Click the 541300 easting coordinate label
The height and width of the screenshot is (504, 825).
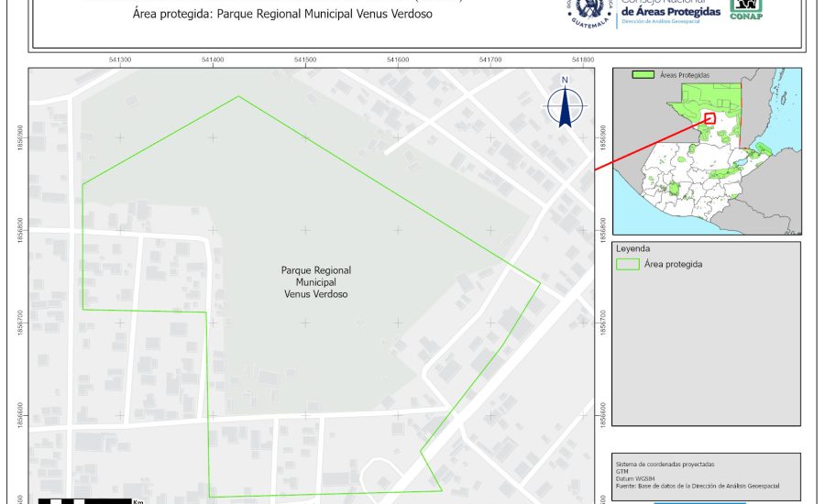pos(120,60)
